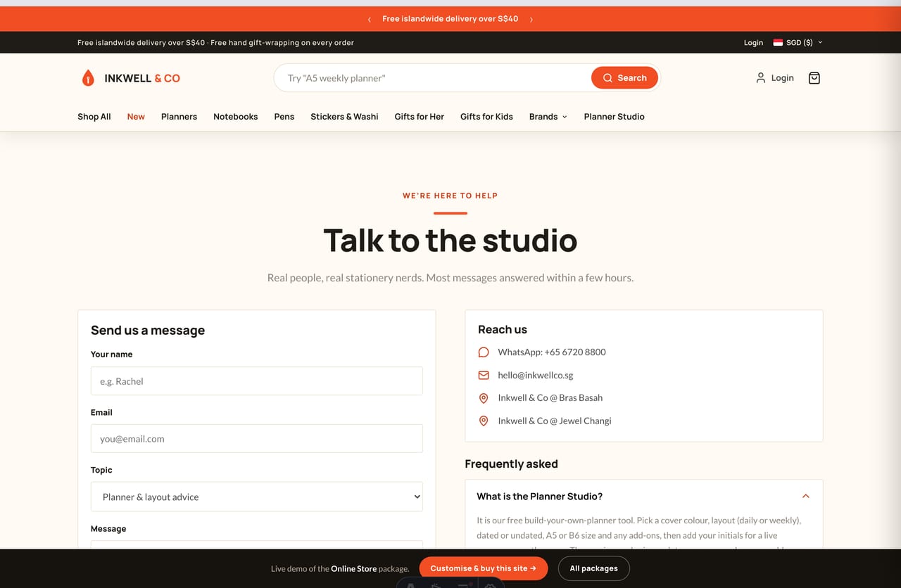Open the Planners category
The height and width of the screenshot is (588, 901).
pos(179,117)
